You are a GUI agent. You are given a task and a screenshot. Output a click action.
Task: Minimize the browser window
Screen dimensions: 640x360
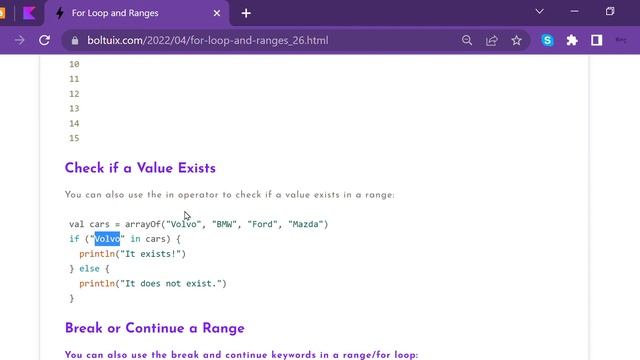575,11
